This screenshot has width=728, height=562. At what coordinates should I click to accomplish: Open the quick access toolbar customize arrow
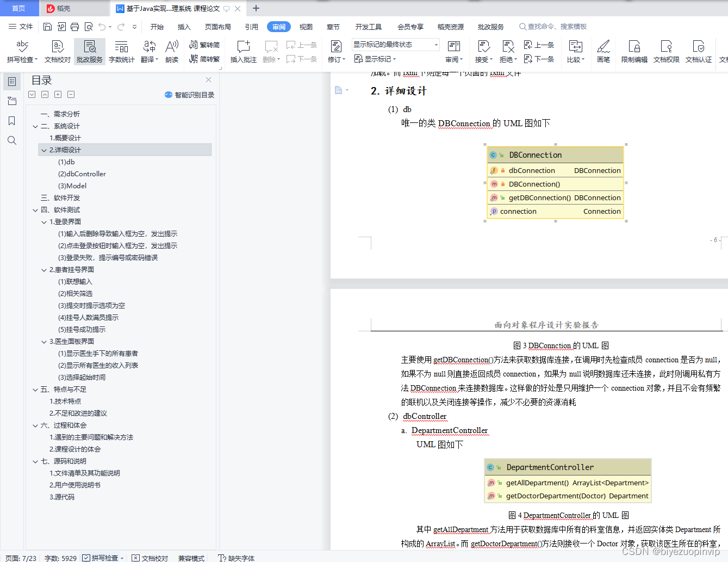click(x=134, y=27)
